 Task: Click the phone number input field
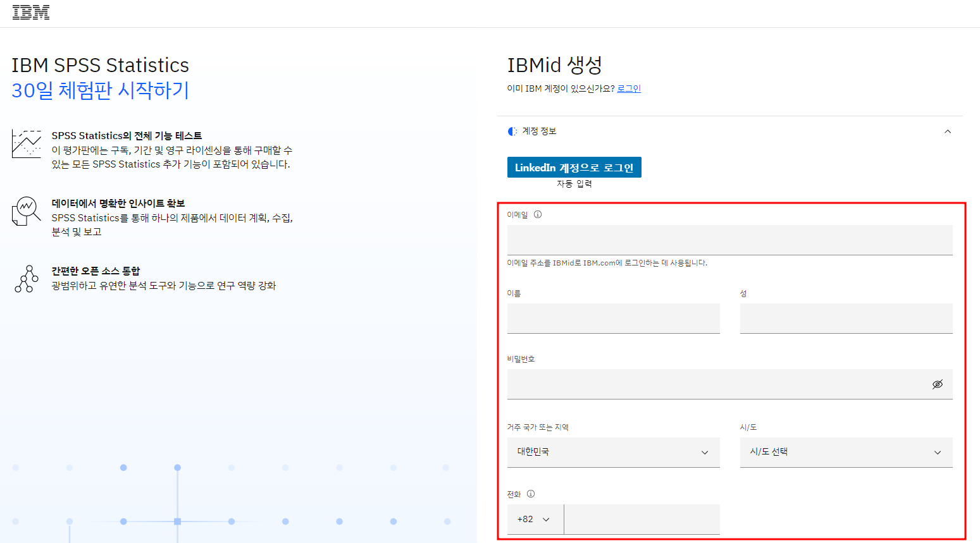pyautogui.click(x=642, y=518)
